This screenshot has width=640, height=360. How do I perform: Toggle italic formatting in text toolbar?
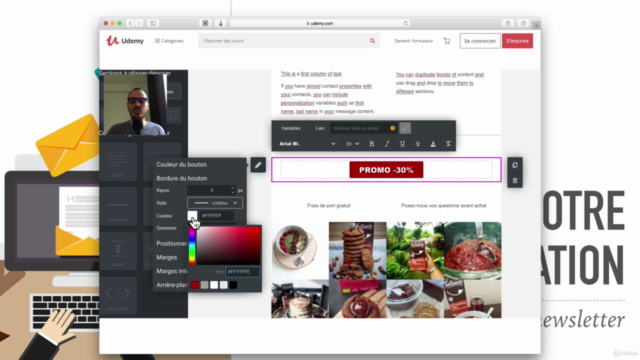tap(387, 144)
